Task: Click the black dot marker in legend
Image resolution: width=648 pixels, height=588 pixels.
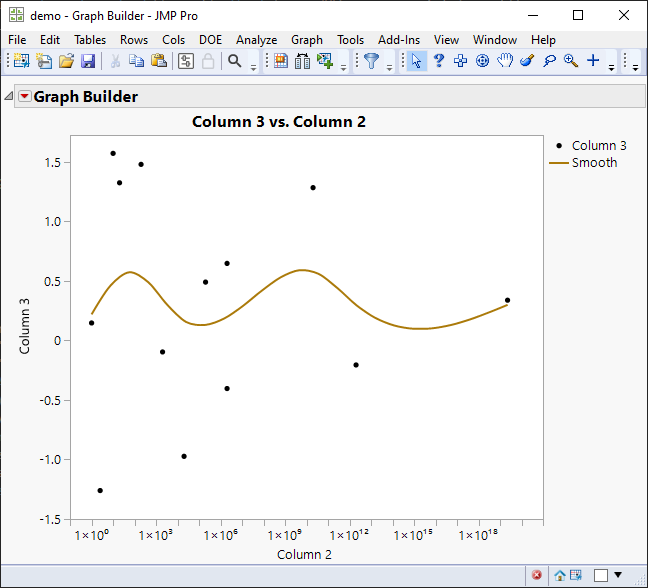Action: tap(559, 145)
